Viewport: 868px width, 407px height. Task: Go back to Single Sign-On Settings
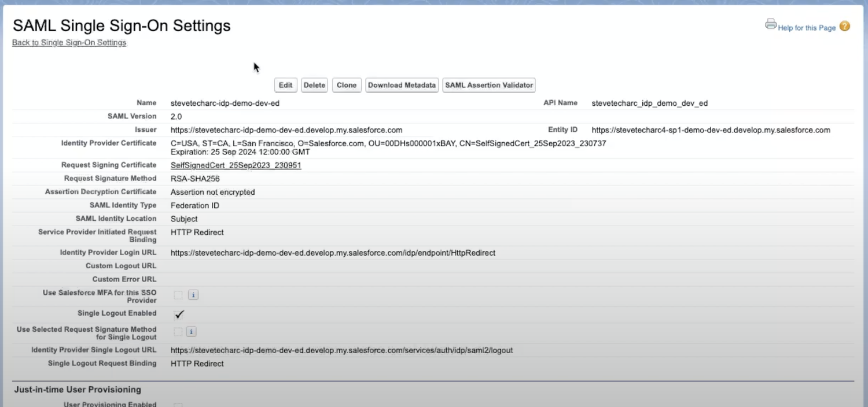point(69,42)
